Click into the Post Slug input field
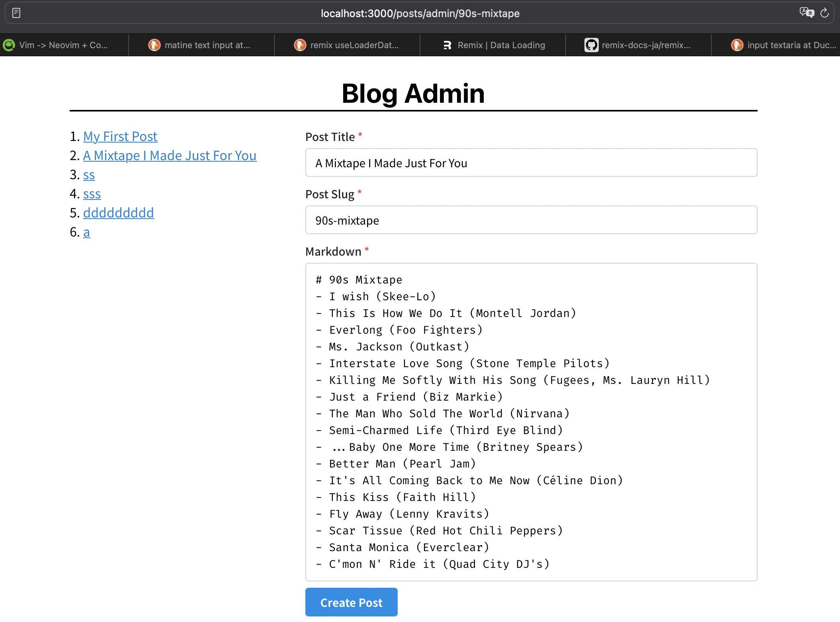 (x=531, y=220)
